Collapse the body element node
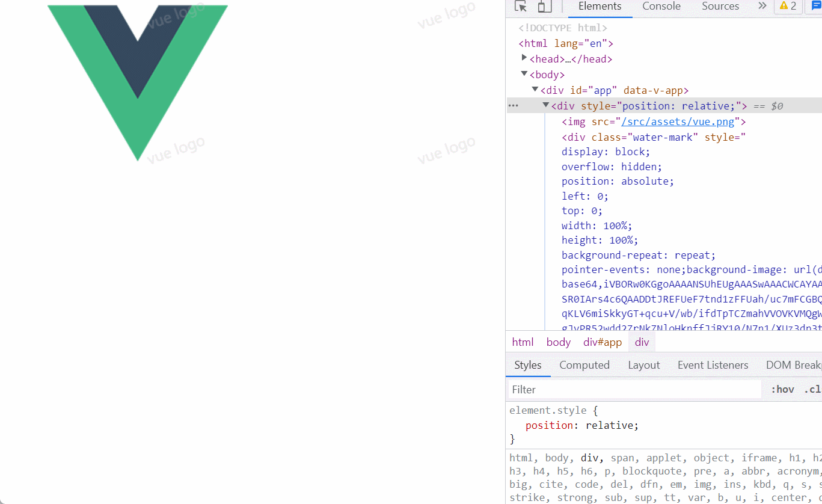 524,74
